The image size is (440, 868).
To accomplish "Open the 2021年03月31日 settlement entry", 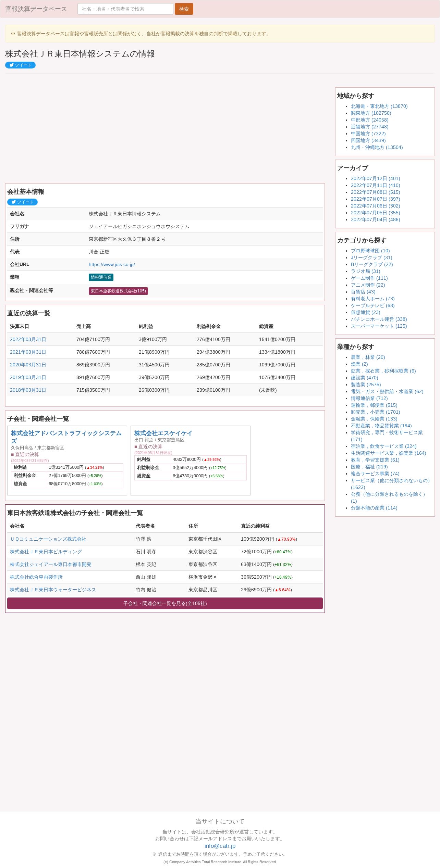I will click(28, 352).
